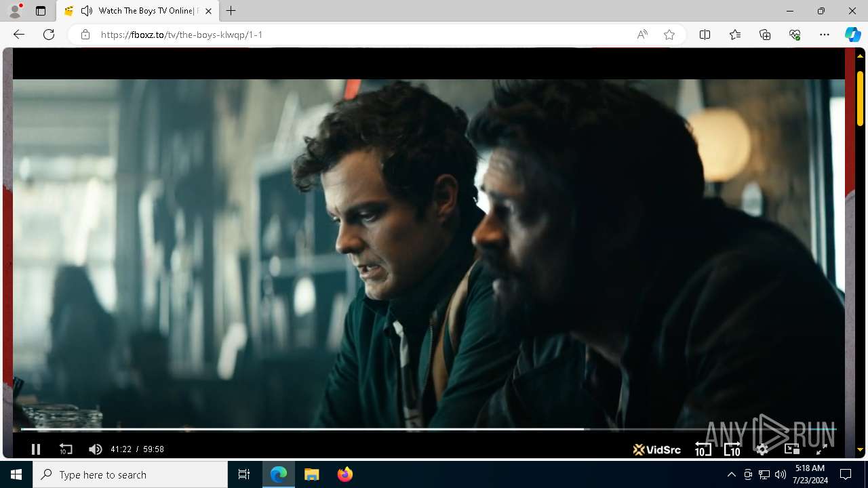Open the clock and calendar flyout
The image size is (868, 488).
tap(810, 474)
